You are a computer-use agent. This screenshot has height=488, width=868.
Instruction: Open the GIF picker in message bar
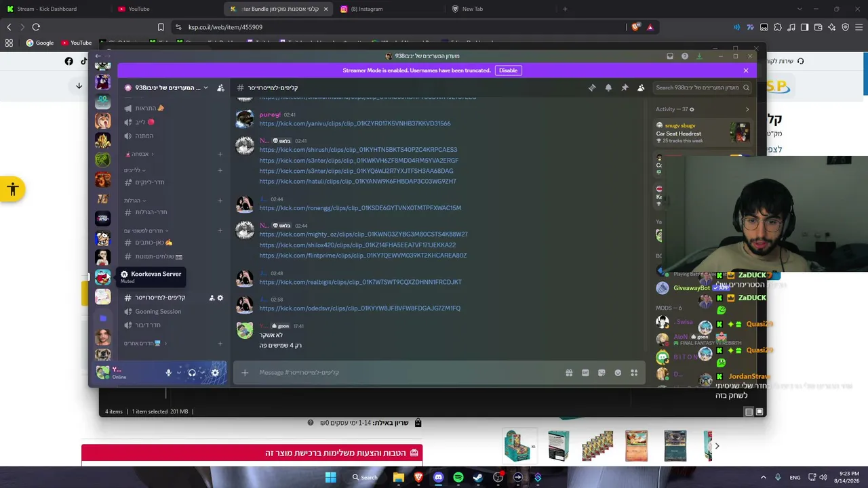click(585, 373)
